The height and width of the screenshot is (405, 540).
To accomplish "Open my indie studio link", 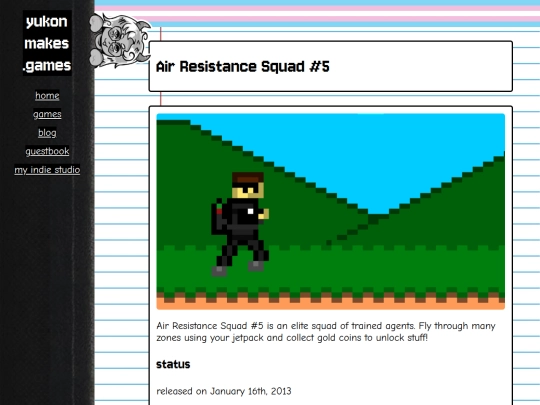I will 47,170.
